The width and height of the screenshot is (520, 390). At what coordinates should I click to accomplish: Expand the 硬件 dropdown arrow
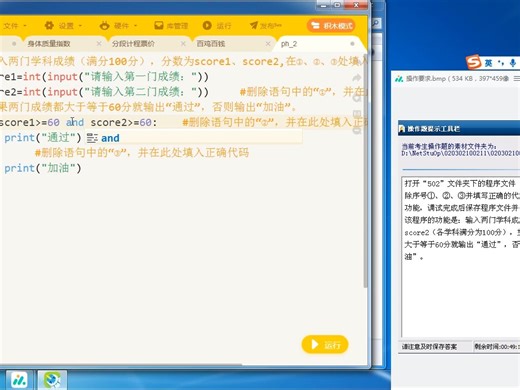[x=136, y=26]
